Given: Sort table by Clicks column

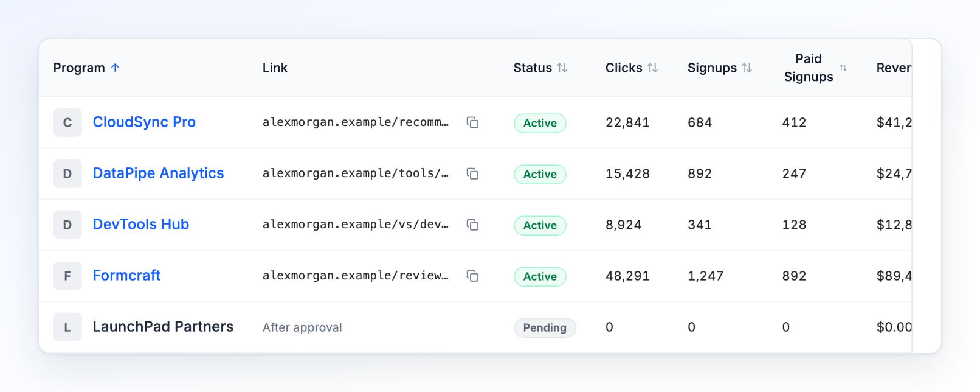Looking at the screenshot, I should click(x=632, y=68).
